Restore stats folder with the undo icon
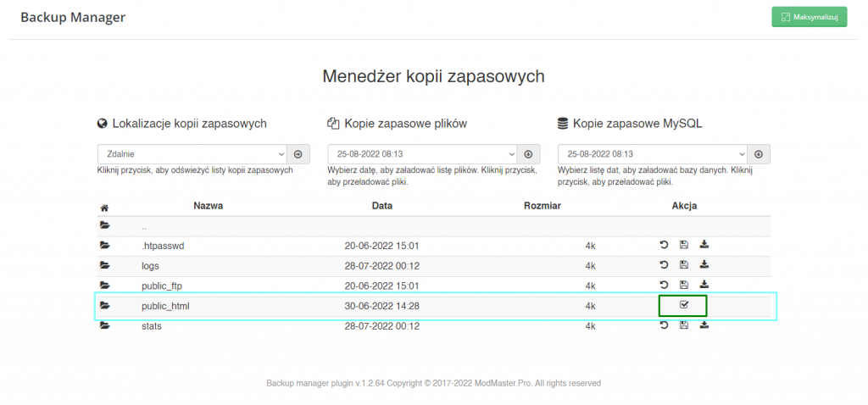Screen dimensions: 868x405 pyautogui.click(x=664, y=325)
